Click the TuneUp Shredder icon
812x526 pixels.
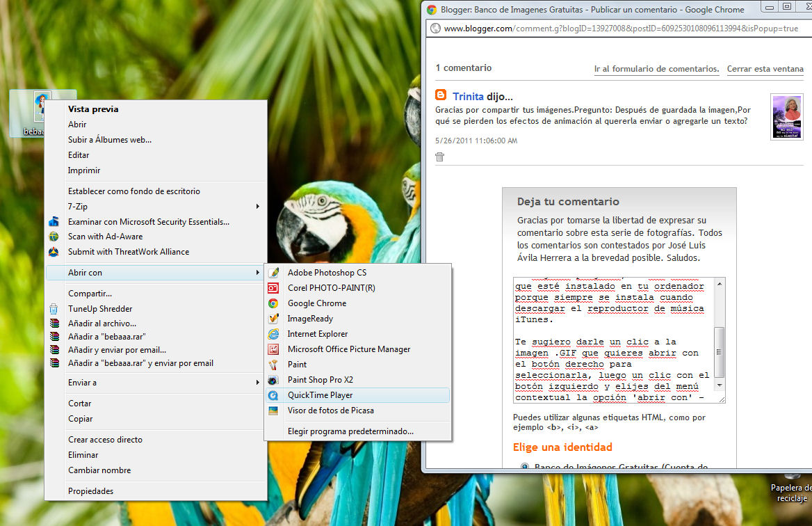(x=54, y=309)
